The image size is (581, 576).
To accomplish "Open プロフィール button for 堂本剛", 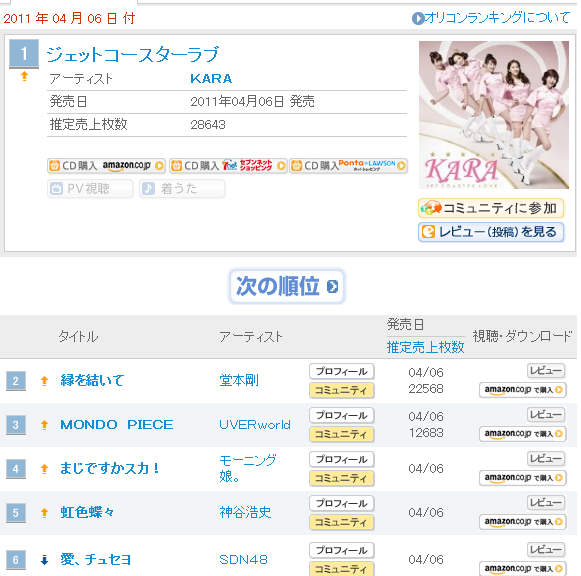I will (x=342, y=372).
